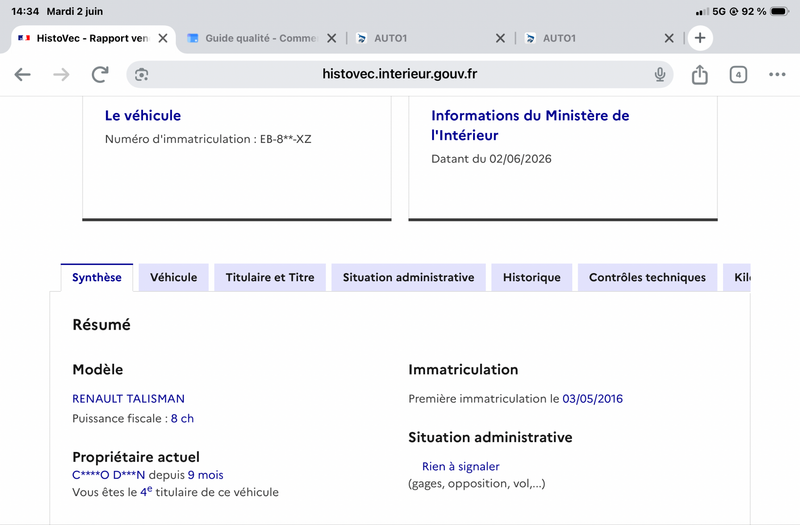Open the camera search icon in address bar
The image size is (800, 525).
141,75
